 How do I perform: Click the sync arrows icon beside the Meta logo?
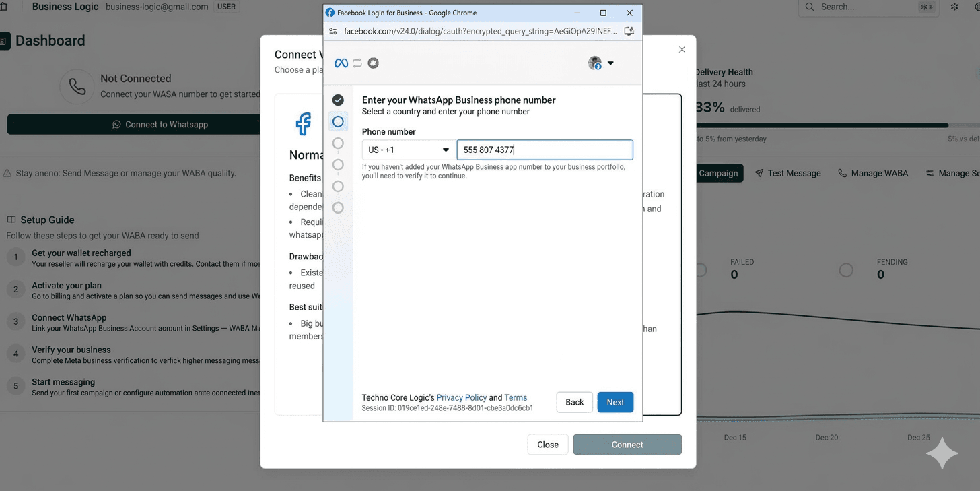(357, 63)
